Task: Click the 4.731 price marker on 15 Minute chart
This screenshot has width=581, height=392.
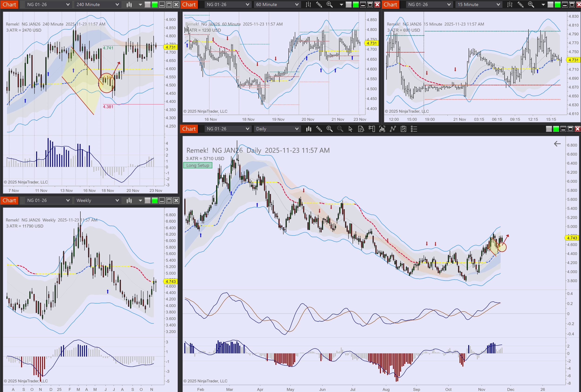Action: (573, 60)
